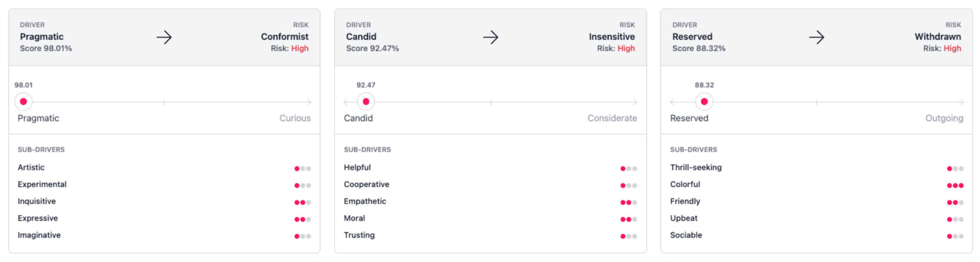Click the arrow icon in Reserved card
980x262 pixels.
(x=816, y=37)
